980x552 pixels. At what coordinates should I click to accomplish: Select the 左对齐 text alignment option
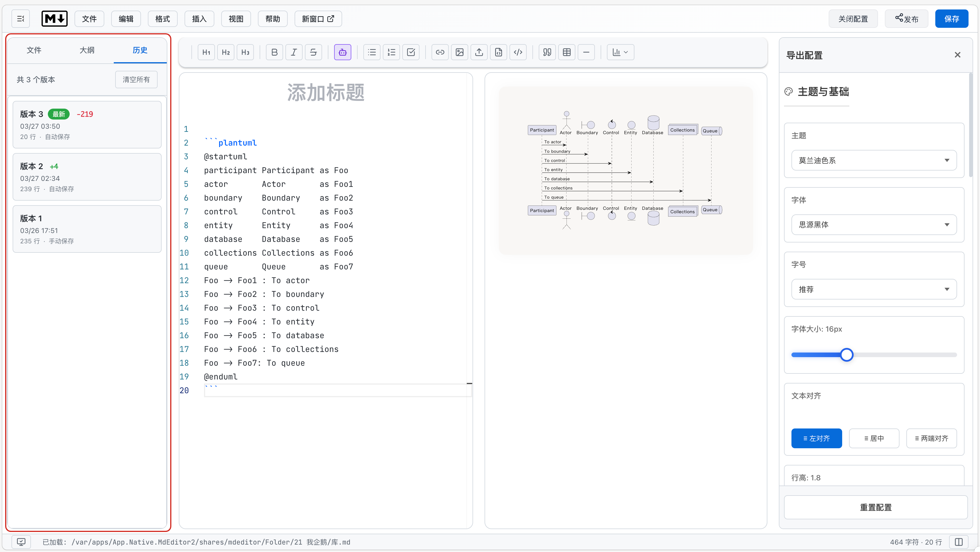click(816, 438)
